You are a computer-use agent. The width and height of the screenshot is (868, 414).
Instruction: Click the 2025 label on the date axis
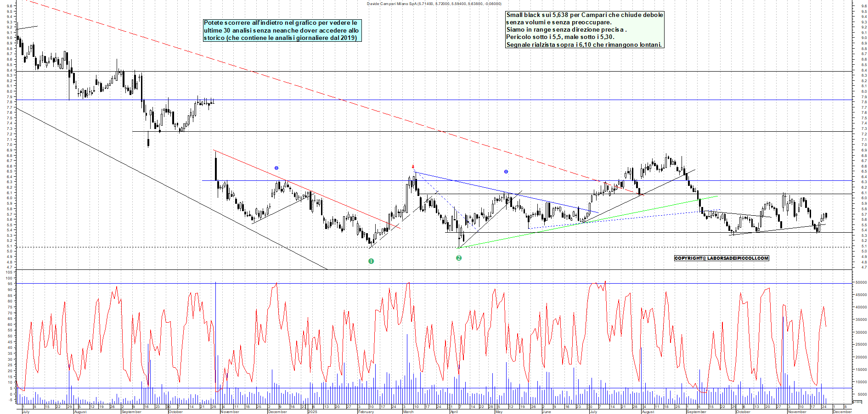point(312,412)
